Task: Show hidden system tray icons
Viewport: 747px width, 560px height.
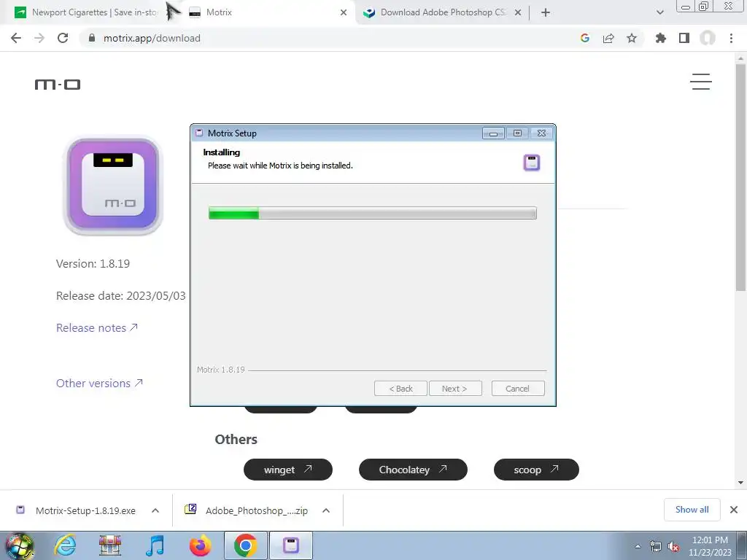Action: pos(638,546)
